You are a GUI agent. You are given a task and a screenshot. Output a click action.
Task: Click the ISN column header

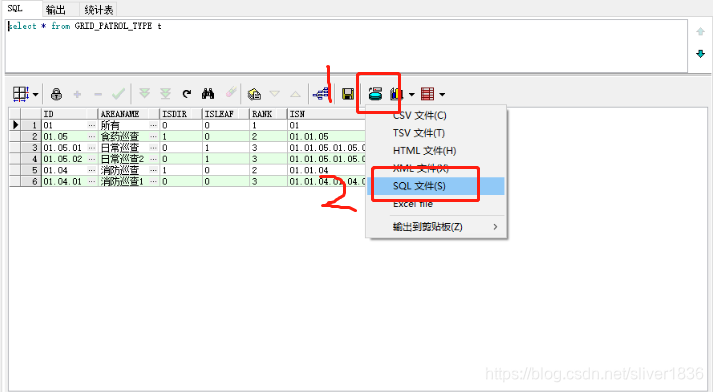pyautogui.click(x=327, y=114)
